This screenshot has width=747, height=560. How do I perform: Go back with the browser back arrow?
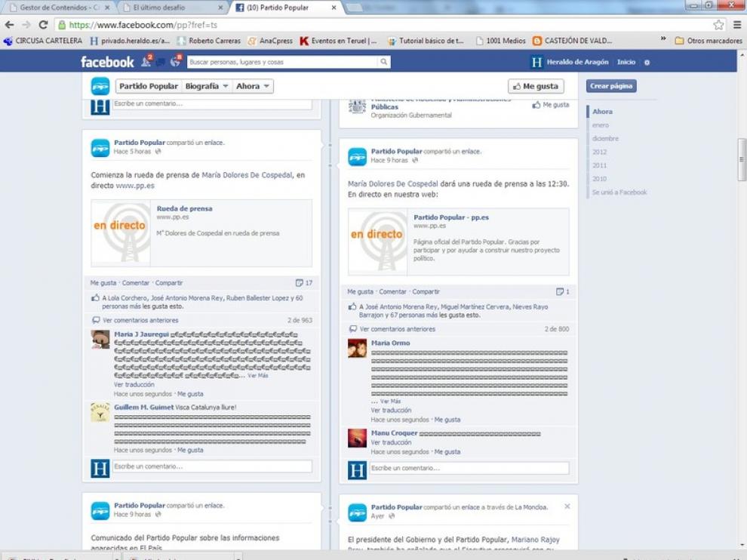10,25
